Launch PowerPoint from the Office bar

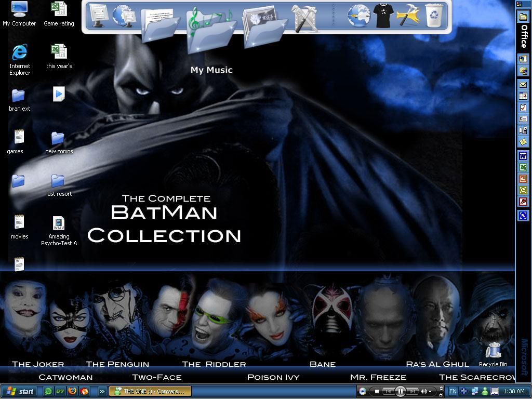(523, 179)
